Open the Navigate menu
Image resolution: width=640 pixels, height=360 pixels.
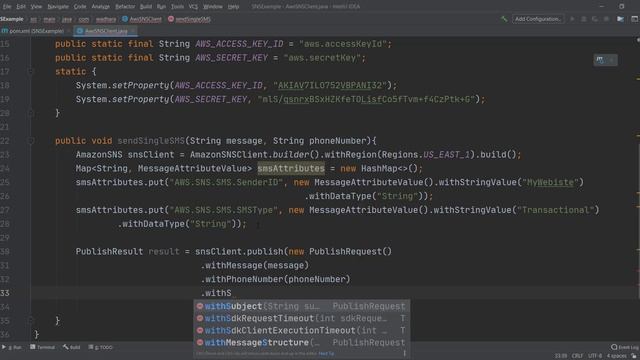(x=58, y=7)
